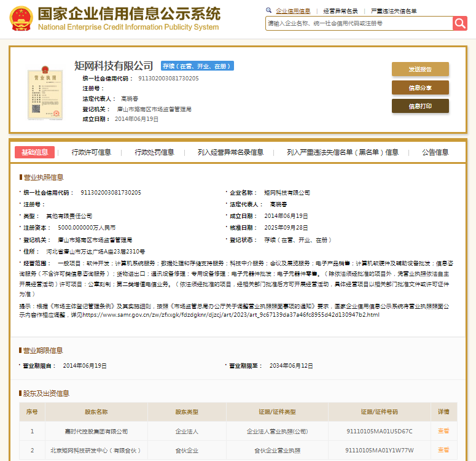Open the 列入严重违法失信名单（黑名单）信息 tab
The height and width of the screenshot is (461, 476).
(343, 152)
